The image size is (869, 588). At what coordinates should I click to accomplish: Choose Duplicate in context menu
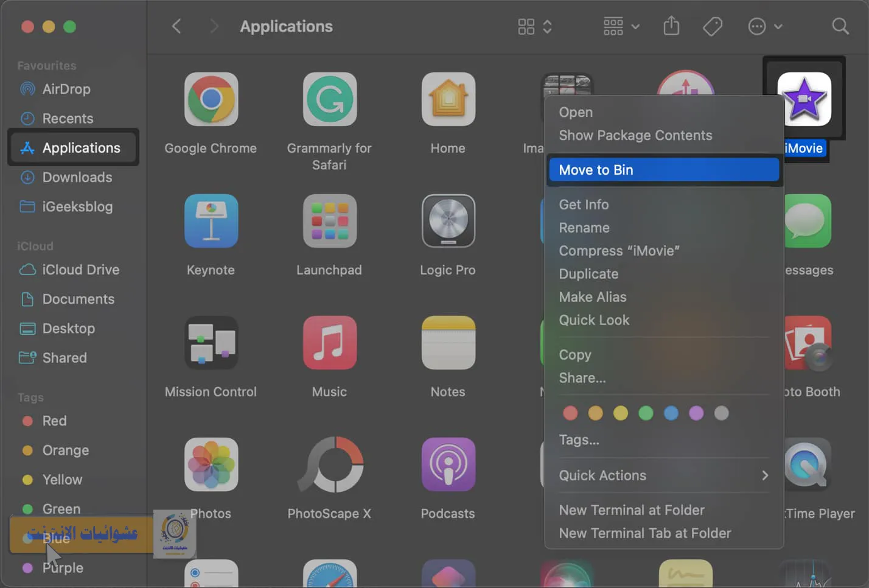click(x=588, y=274)
